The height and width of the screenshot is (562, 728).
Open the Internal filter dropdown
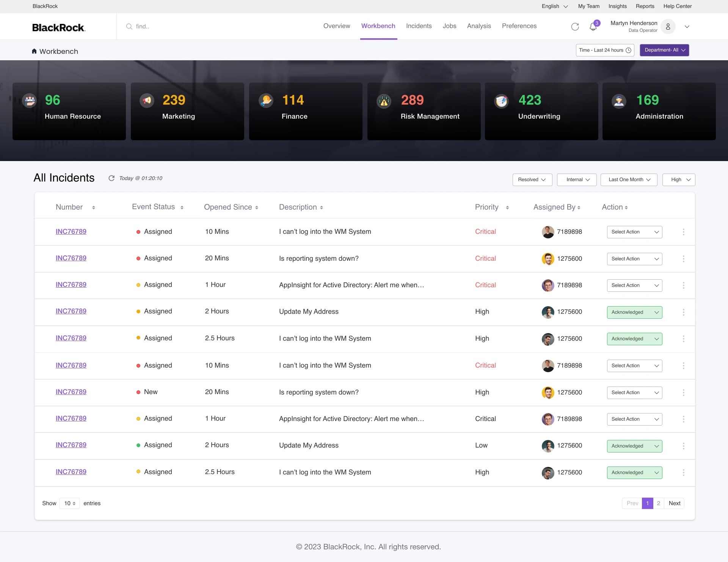click(x=577, y=180)
